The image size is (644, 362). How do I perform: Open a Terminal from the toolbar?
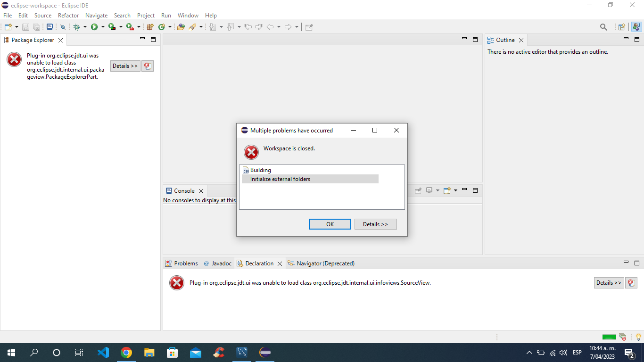(x=50, y=27)
